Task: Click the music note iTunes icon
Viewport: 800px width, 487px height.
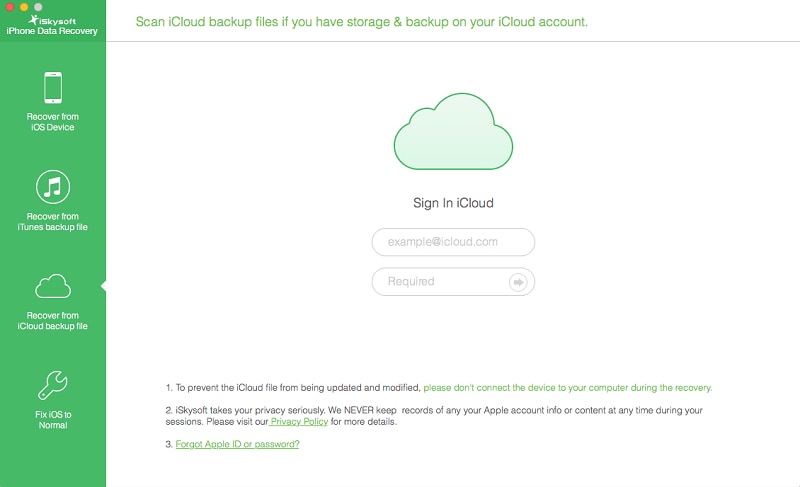Action: [x=53, y=187]
